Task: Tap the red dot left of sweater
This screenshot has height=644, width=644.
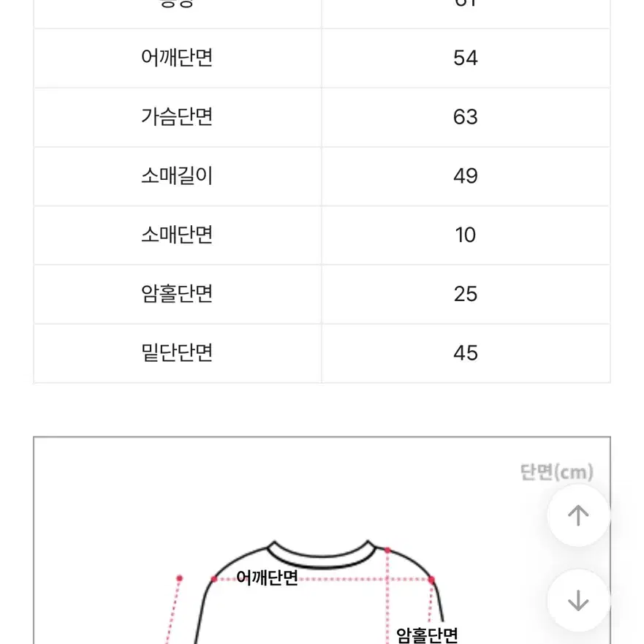Action: [x=180, y=578]
